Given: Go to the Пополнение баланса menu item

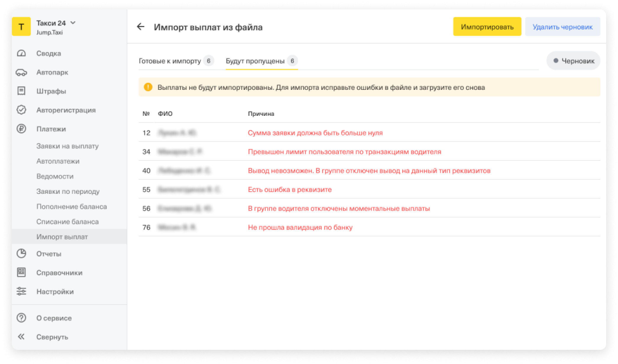Looking at the screenshot, I should (x=72, y=207).
